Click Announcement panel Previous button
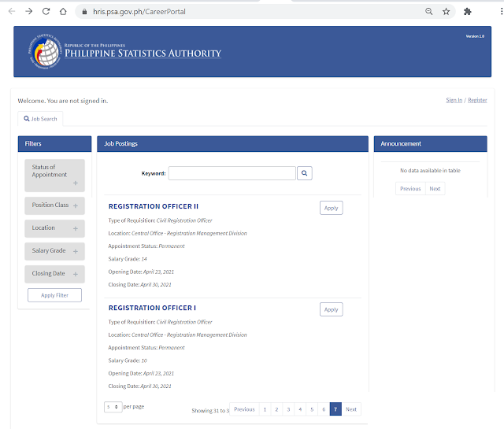The width and height of the screenshot is (504, 429). click(x=410, y=189)
